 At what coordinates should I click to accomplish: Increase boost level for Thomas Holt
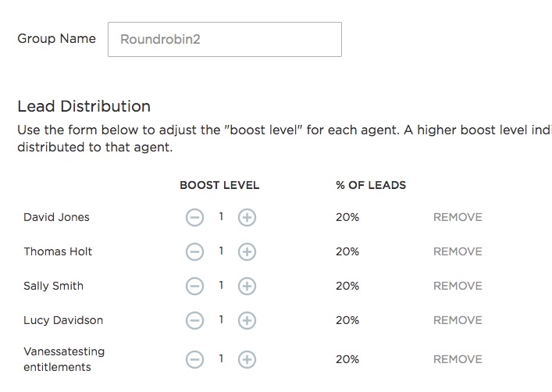(x=247, y=251)
